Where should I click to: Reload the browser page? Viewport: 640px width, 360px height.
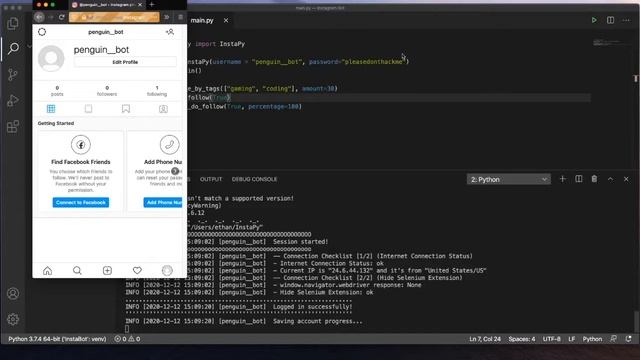click(62, 17)
